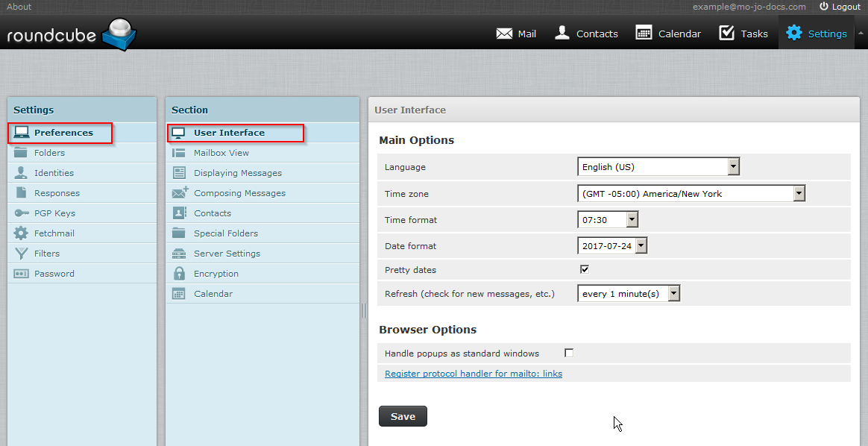Viewport: 868px width, 446px height.
Task: Enable Handle popups as standard windows
Action: 569,353
